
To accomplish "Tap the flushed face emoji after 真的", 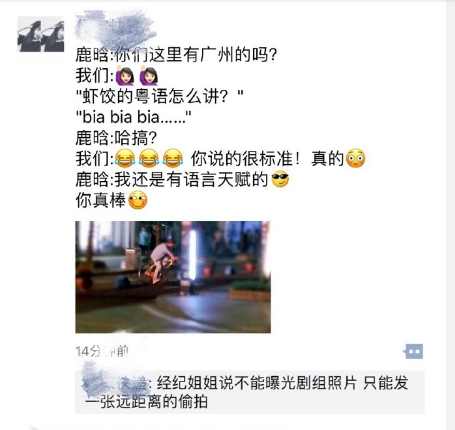I will coord(356,158).
